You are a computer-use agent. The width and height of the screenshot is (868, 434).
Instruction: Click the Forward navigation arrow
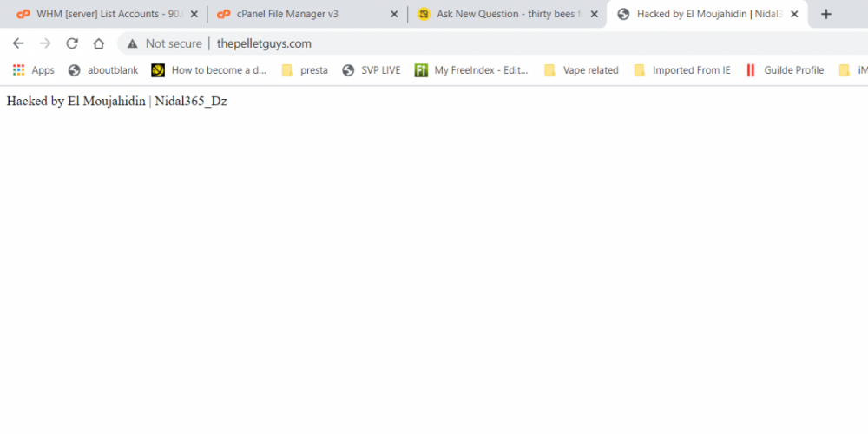(45, 43)
